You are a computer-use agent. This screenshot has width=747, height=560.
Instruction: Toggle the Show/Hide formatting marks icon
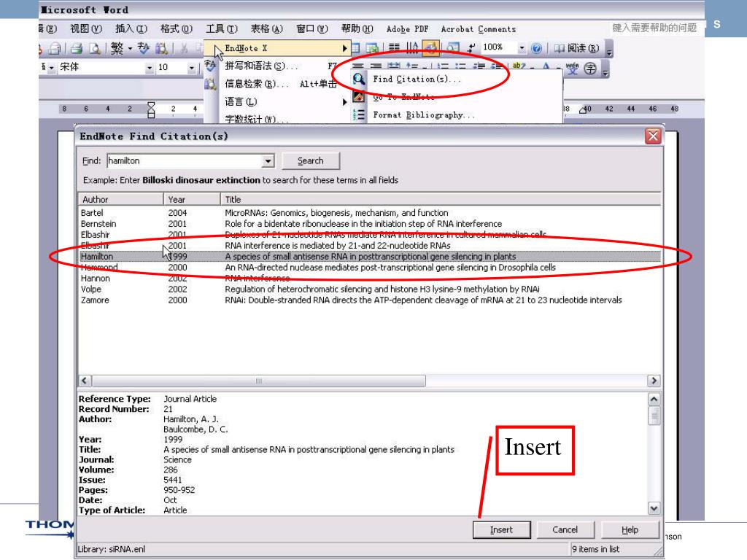click(x=471, y=47)
